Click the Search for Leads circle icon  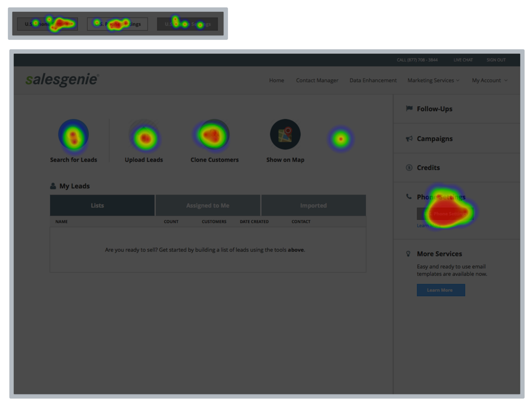[73, 134]
